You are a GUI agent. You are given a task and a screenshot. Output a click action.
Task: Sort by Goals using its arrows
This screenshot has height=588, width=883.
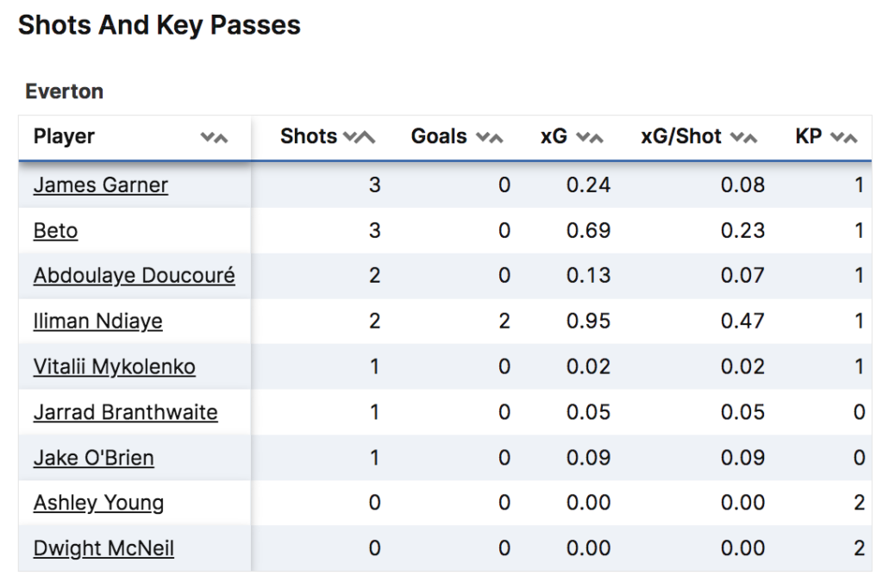tap(489, 138)
